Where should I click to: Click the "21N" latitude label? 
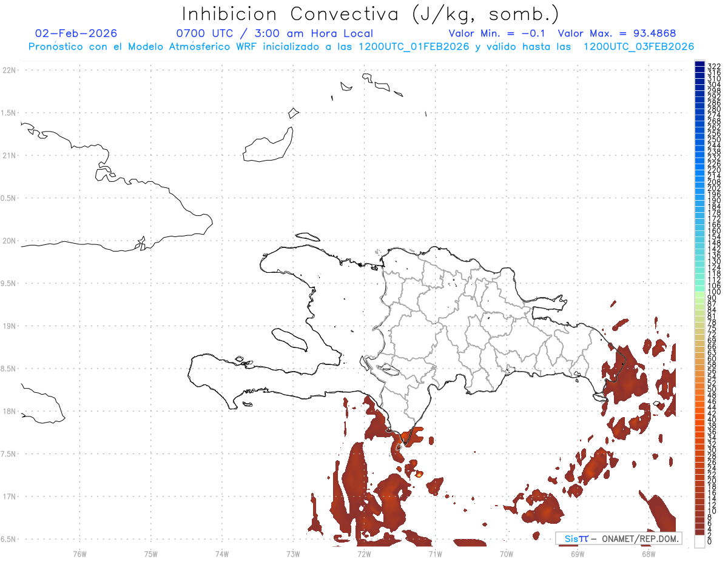point(8,155)
